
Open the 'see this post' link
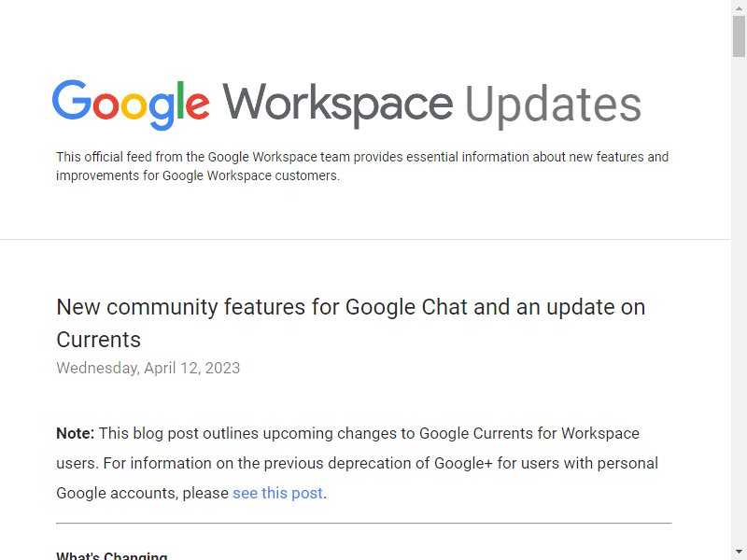pos(277,493)
